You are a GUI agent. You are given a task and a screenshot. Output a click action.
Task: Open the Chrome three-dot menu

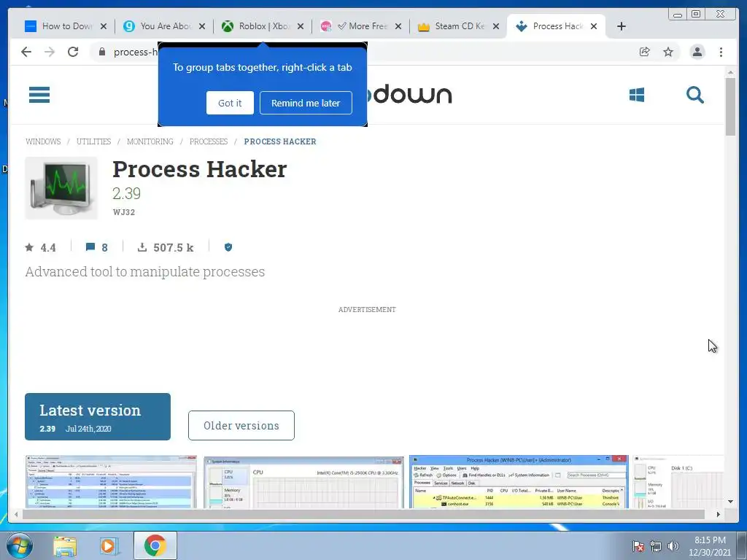click(x=721, y=52)
